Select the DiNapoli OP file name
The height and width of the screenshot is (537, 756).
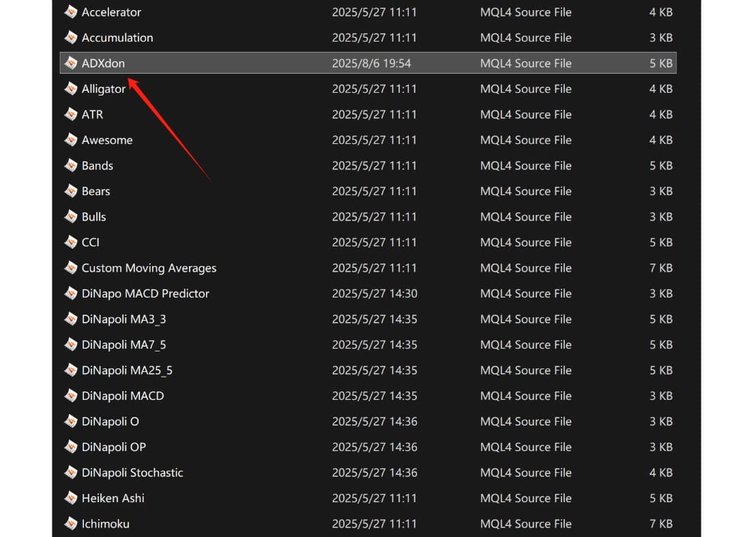(x=114, y=447)
